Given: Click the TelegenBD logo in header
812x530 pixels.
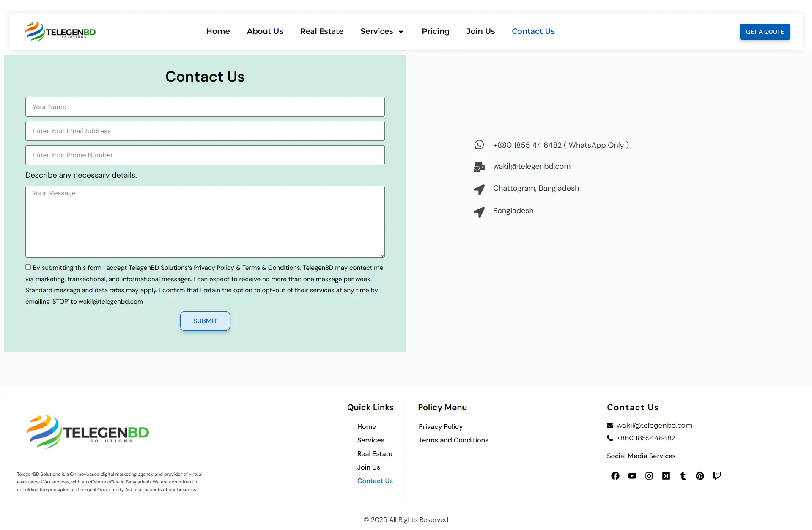Looking at the screenshot, I should point(60,31).
